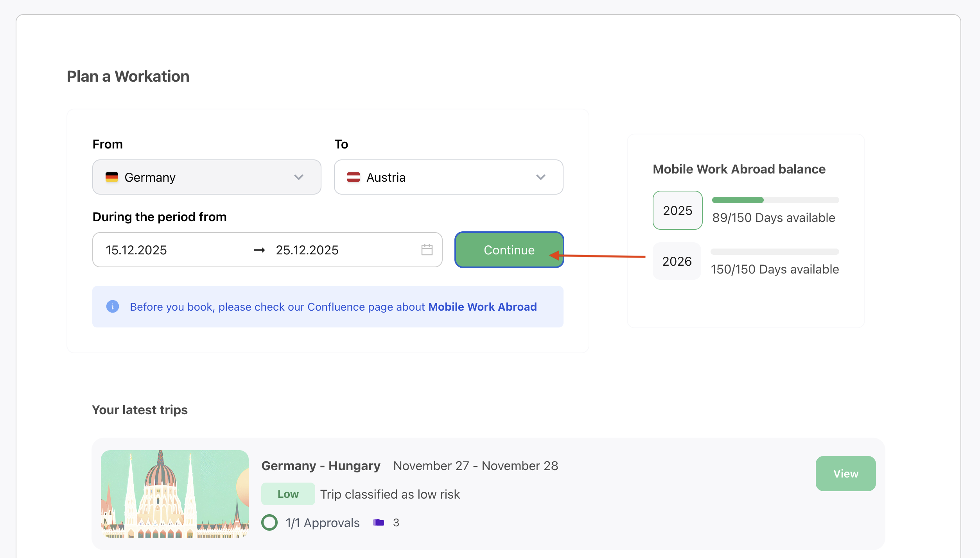Click the calendar icon in date field

(427, 250)
